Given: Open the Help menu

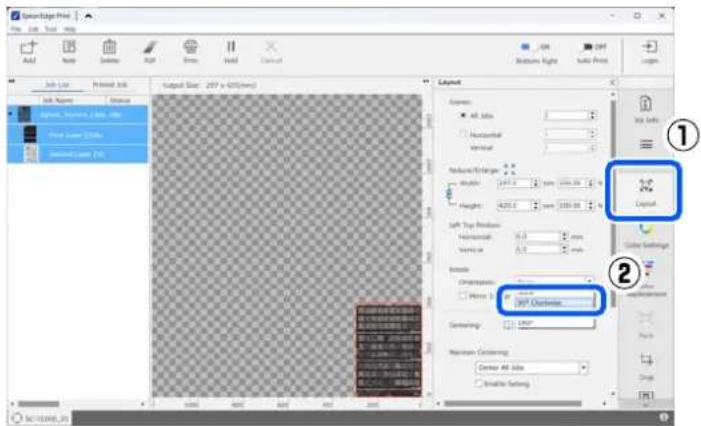Looking at the screenshot, I should pyautogui.click(x=69, y=29).
